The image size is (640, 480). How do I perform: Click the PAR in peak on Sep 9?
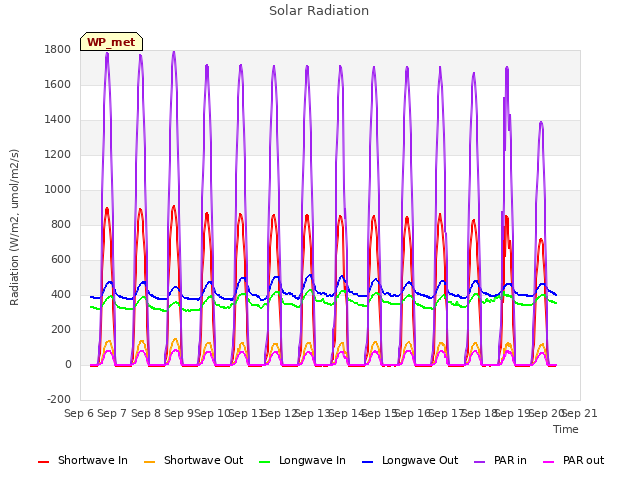point(174,52)
